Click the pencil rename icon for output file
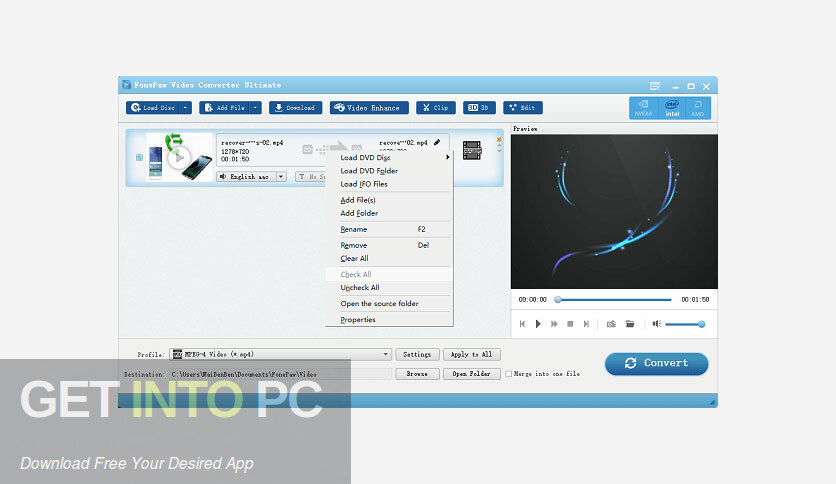This screenshot has width=836, height=484. (x=437, y=142)
